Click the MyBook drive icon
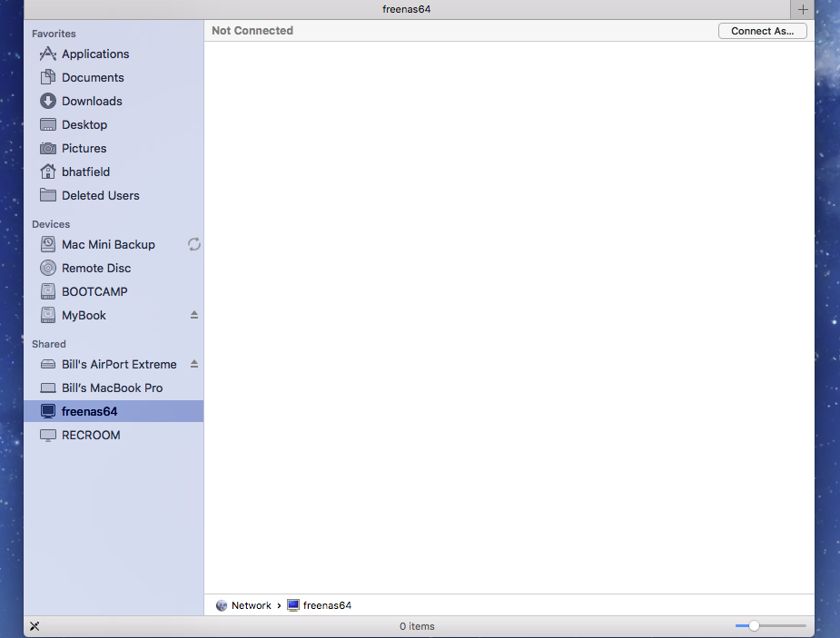This screenshot has height=638, width=840. [48, 315]
